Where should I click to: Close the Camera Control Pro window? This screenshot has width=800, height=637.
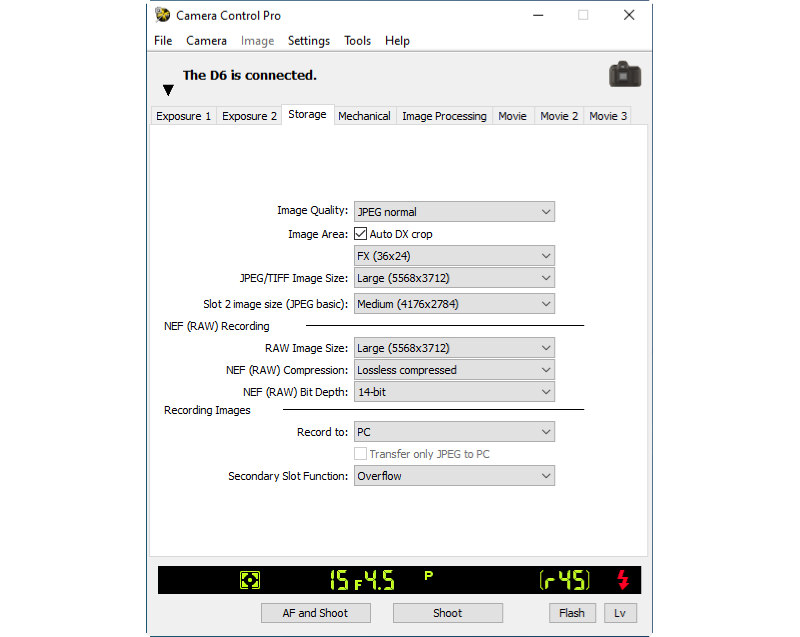[629, 15]
